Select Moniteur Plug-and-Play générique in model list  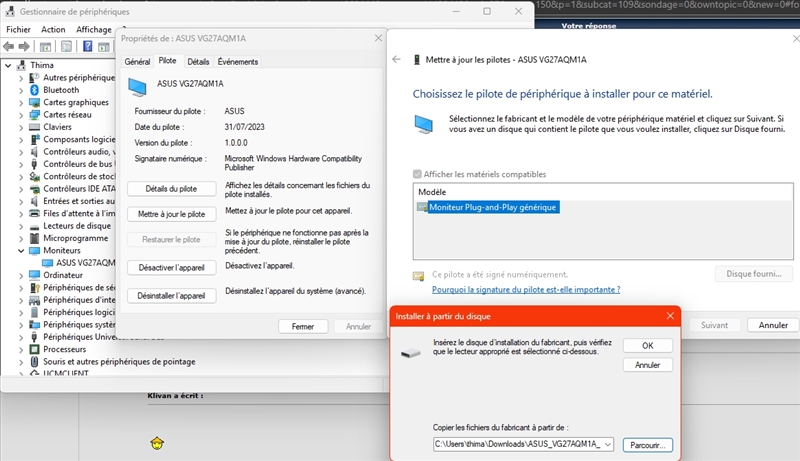pyautogui.click(x=492, y=207)
